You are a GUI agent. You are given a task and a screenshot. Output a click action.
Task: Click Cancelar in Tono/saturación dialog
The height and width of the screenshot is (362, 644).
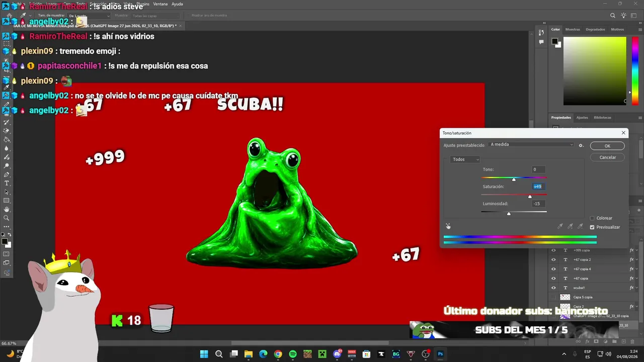(x=607, y=157)
